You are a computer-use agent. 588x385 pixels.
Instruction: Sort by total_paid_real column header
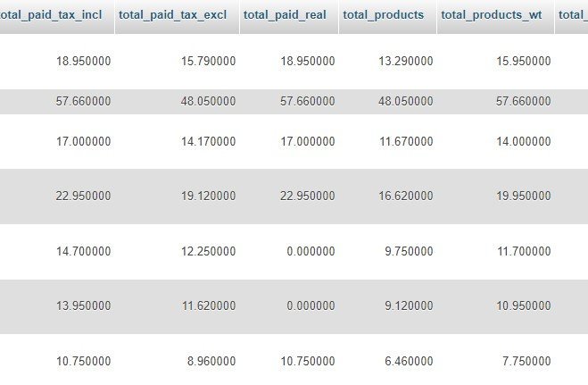coord(285,14)
